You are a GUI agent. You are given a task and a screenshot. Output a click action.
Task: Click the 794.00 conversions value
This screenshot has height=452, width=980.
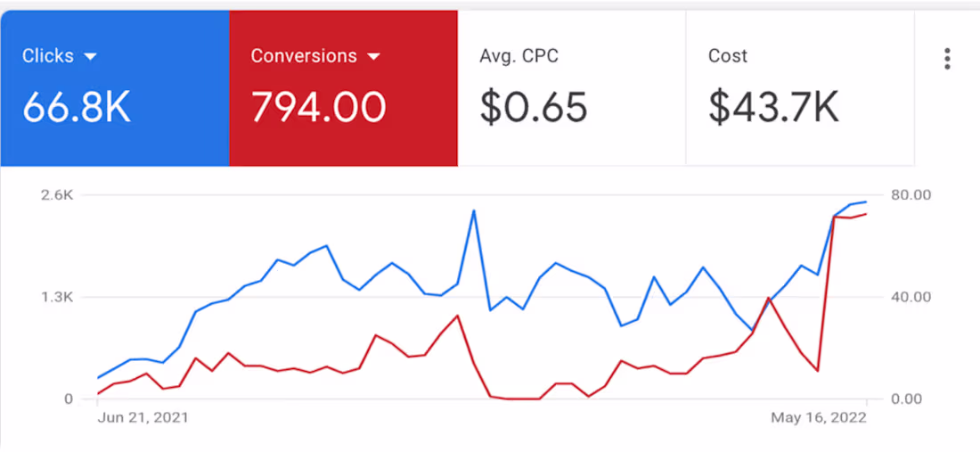319,106
